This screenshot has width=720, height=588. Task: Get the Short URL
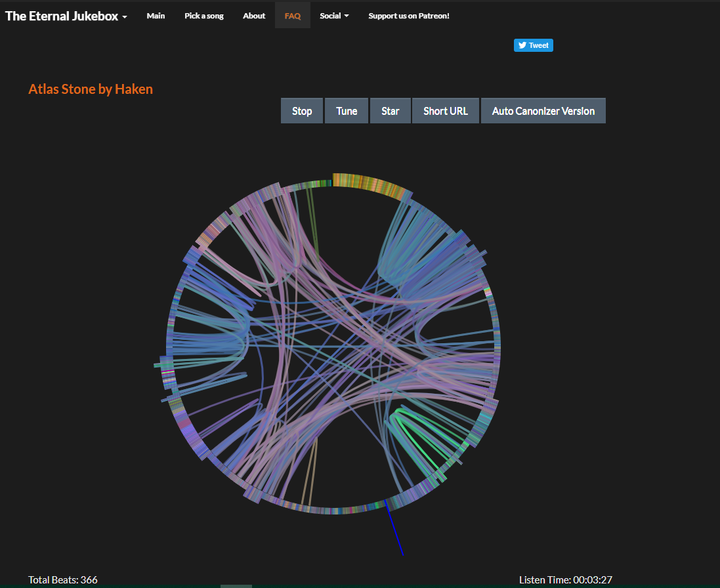446,111
